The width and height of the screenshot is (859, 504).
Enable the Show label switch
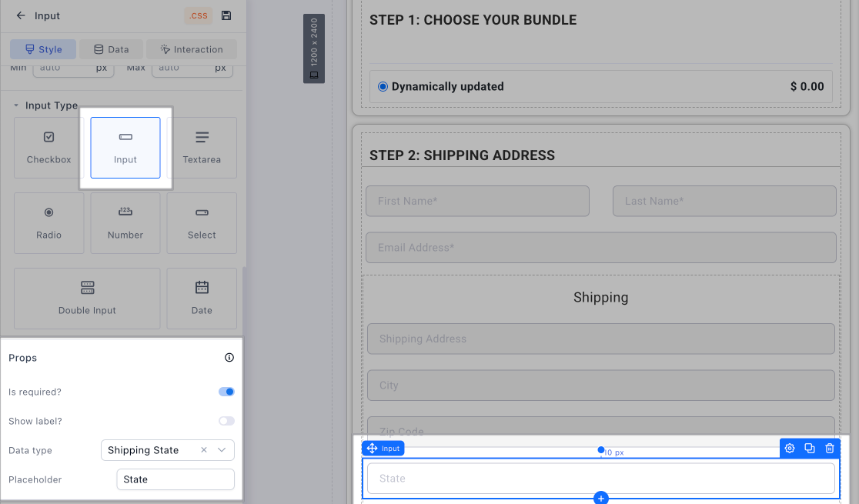click(x=226, y=421)
